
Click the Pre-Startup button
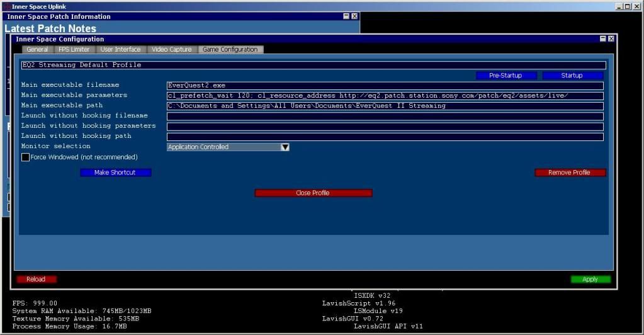click(507, 76)
